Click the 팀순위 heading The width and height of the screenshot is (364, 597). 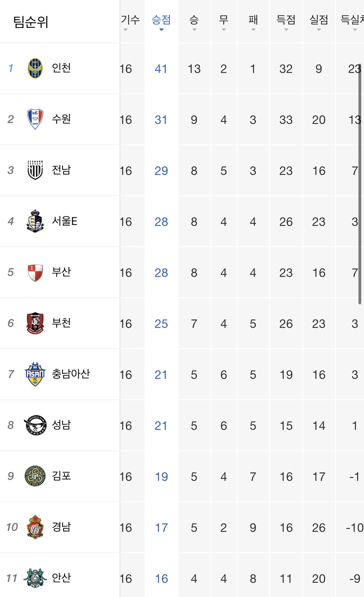coord(31,22)
